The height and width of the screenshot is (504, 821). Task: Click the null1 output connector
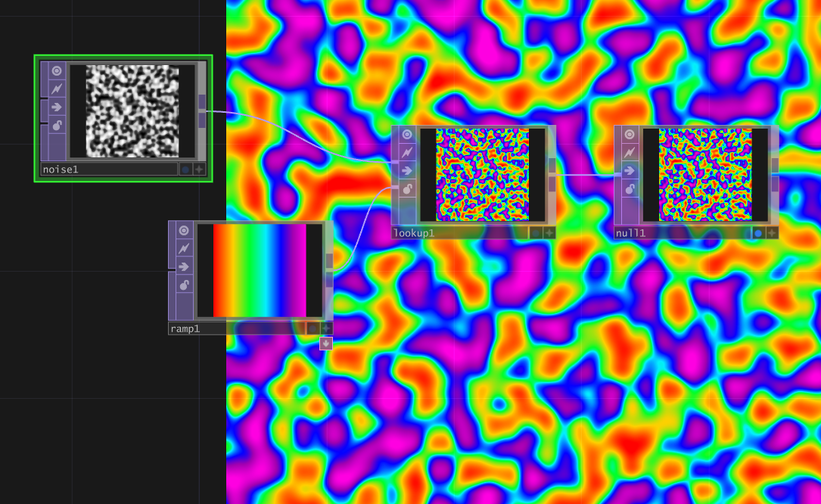pyautogui.click(x=774, y=175)
